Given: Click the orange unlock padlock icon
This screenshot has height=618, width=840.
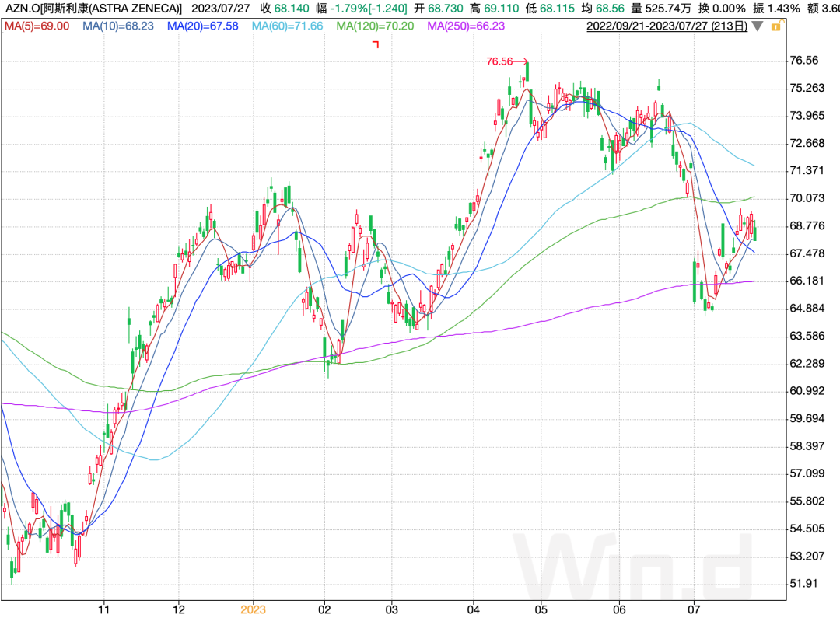Looking at the screenshot, I should coord(775,26).
